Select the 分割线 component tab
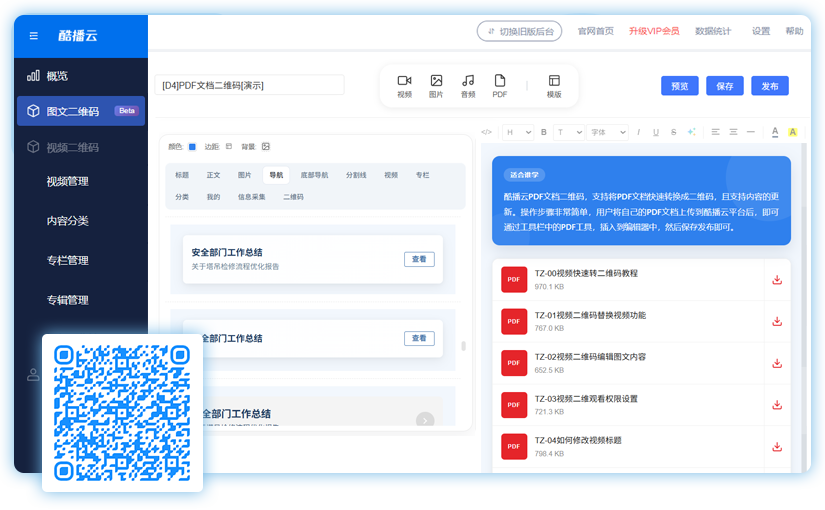The image size is (825, 510). [356, 175]
